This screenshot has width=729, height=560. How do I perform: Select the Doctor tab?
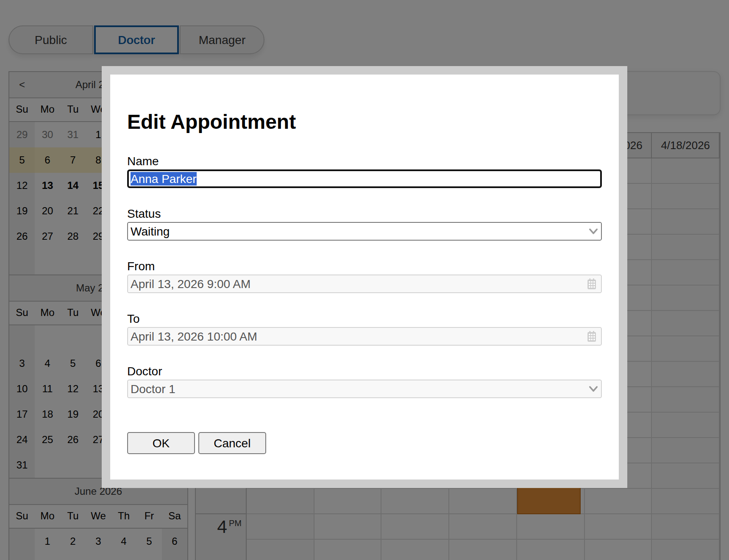coord(136,40)
